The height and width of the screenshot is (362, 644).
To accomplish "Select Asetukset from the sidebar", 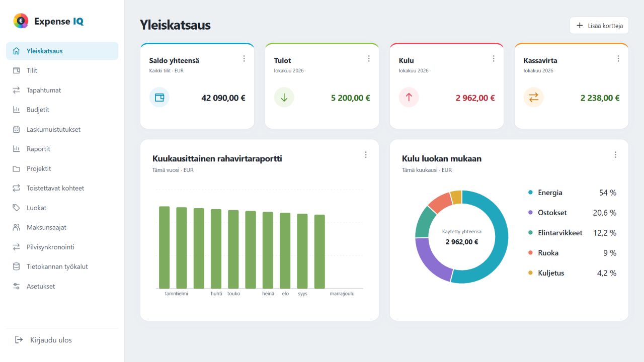I will click(x=62, y=286).
